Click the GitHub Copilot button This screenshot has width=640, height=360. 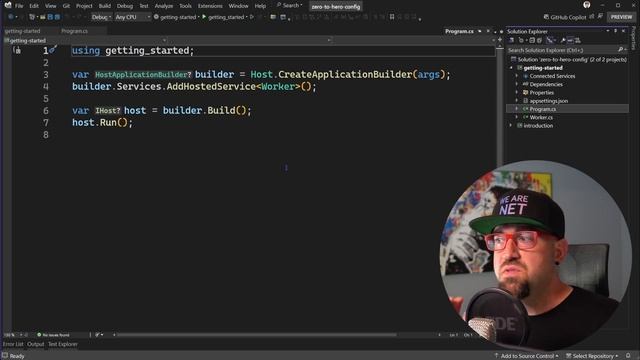point(565,17)
